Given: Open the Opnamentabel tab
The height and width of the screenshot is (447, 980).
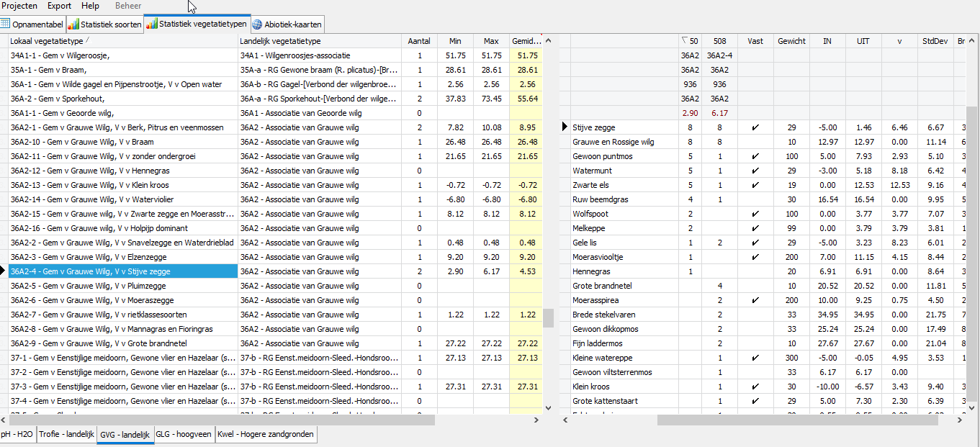Looking at the screenshot, I should 32,24.
